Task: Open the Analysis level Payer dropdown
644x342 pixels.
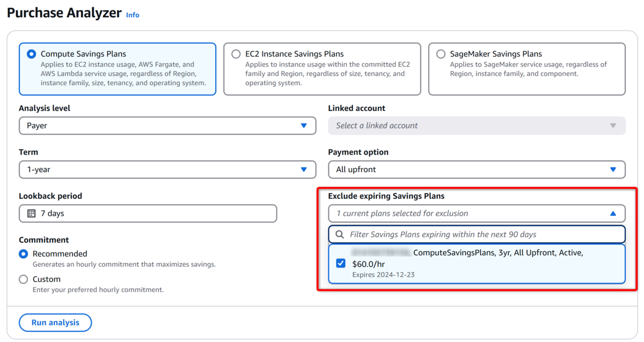Action: coord(167,126)
